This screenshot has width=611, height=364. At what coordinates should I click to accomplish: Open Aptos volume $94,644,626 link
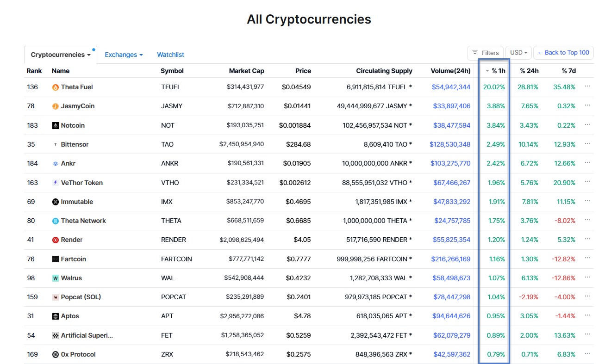pyautogui.click(x=452, y=316)
